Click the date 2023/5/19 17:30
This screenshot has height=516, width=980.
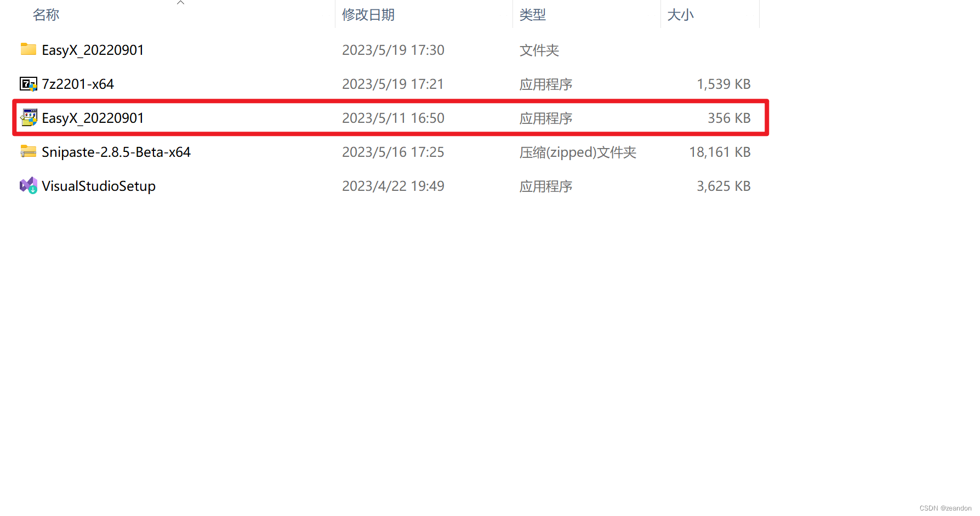coord(393,50)
